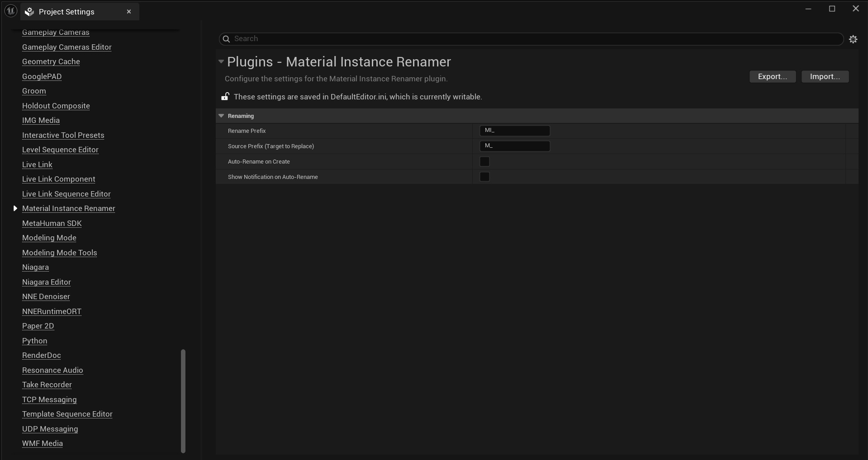Image resolution: width=868 pixels, height=460 pixels.
Task: Collapse the Renaming section
Action: [221, 116]
